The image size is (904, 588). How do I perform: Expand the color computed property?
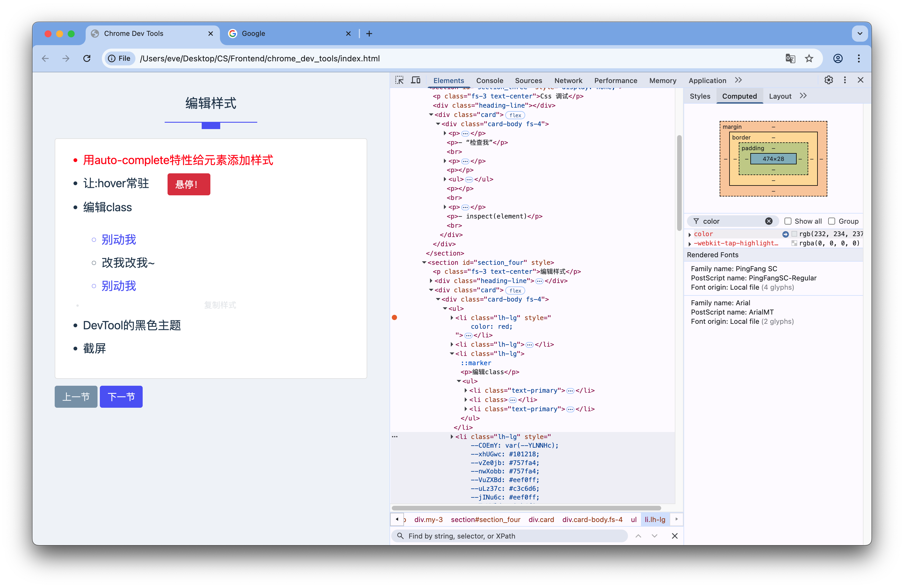pyautogui.click(x=690, y=234)
